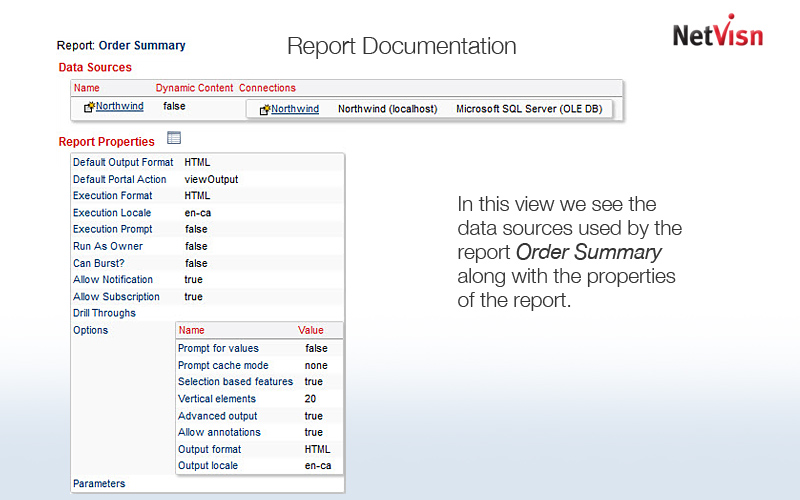Click the NetVisn logo
This screenshot has width=800, height=500.
click(717, 33)
